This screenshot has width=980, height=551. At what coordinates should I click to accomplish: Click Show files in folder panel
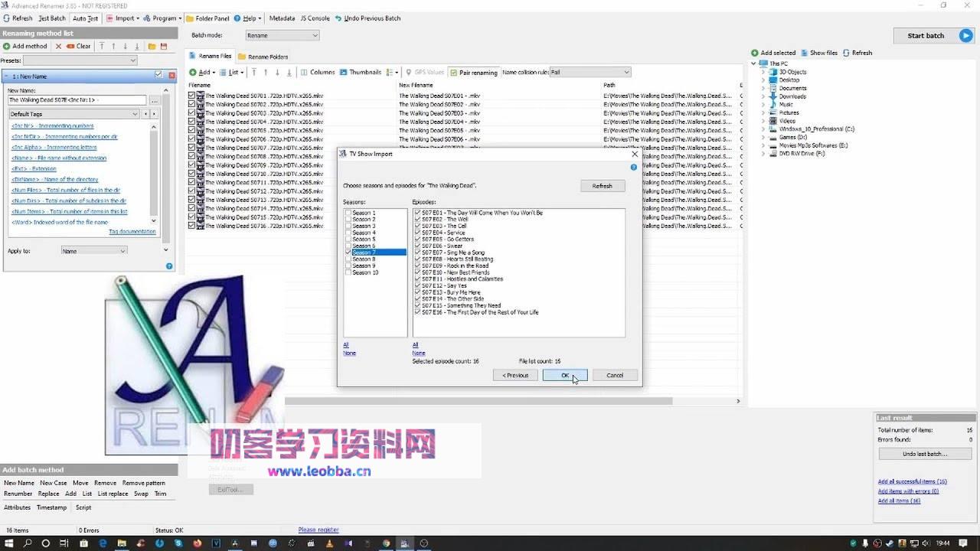pos(818,53)
